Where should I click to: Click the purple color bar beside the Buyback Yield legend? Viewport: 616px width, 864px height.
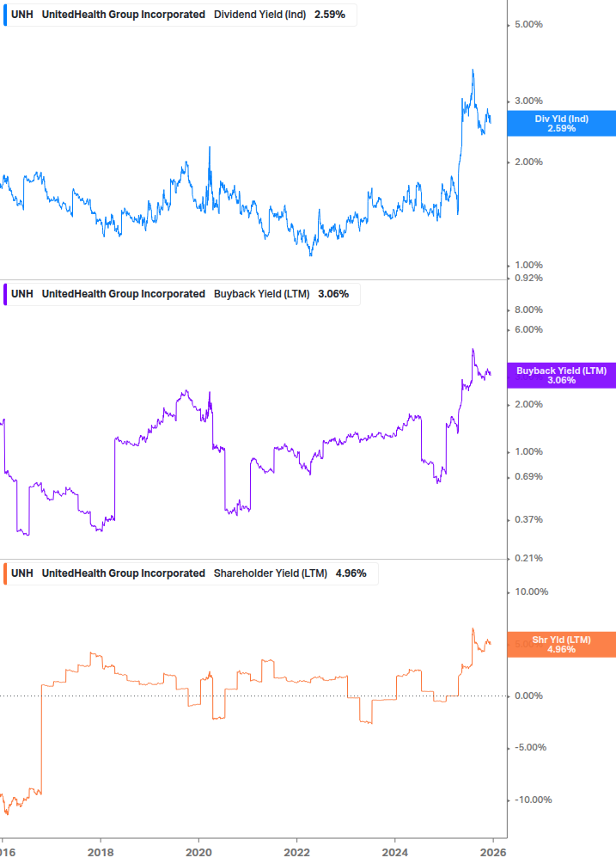[5, 294]
